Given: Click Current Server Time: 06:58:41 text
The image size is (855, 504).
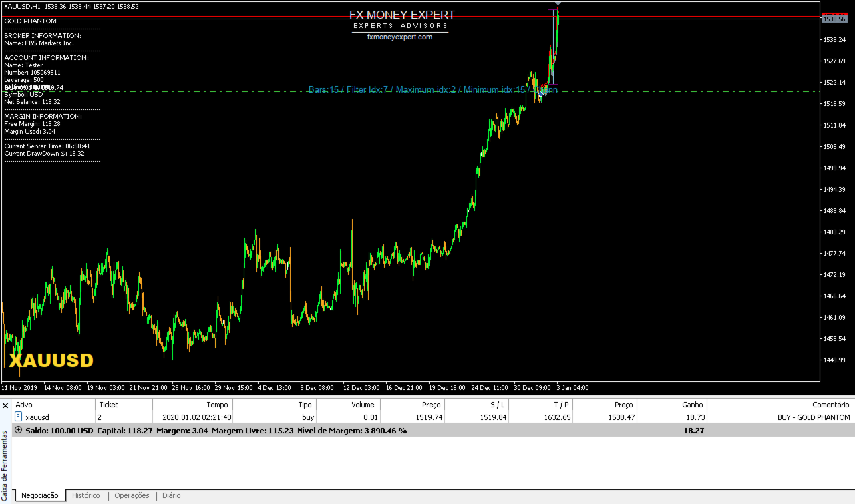Looking at the screenshot, I should click(47, 146).
